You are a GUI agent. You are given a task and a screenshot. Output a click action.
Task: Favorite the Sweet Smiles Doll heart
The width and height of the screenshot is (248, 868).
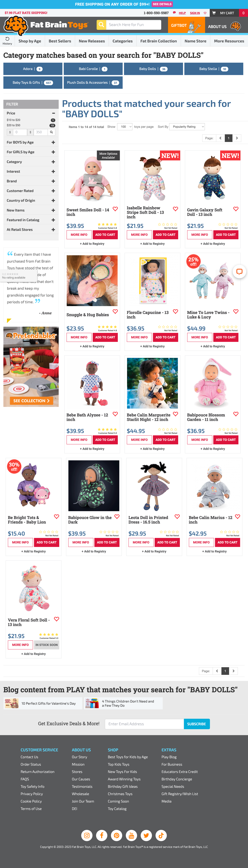(115, 209)
